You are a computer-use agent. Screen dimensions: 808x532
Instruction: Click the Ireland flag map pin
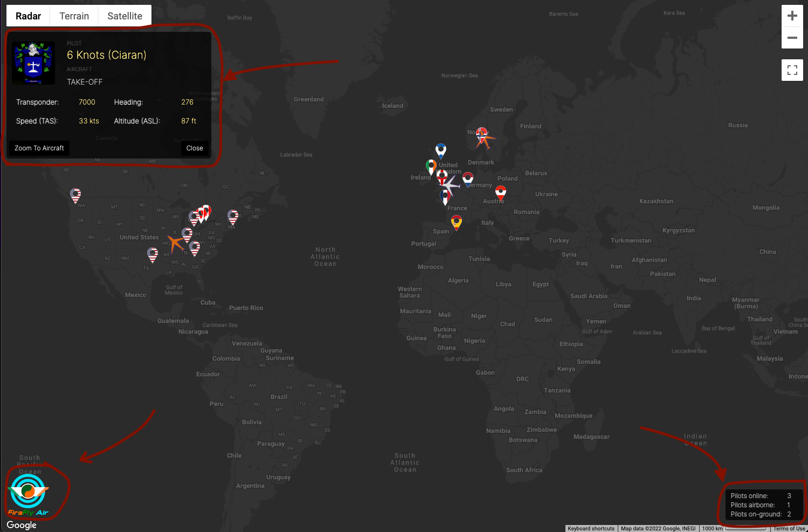click(x=431, y=165)
